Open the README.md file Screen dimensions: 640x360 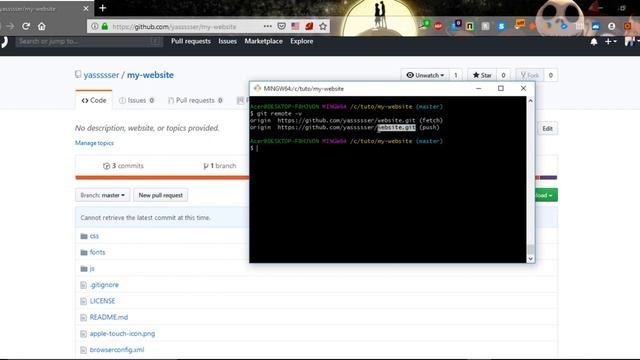109,317
